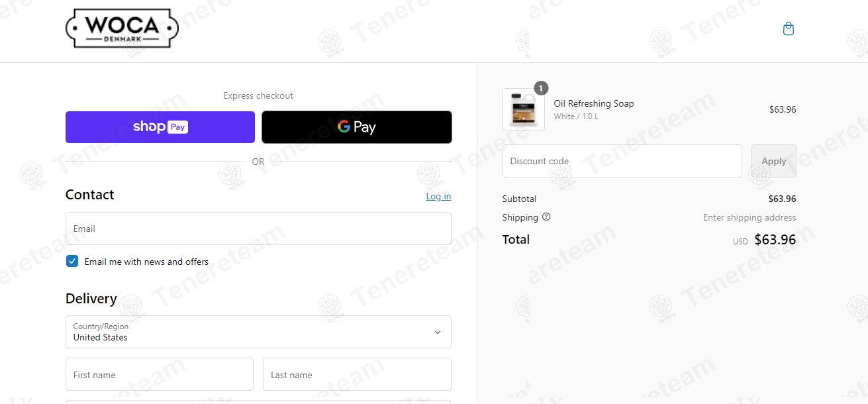
Task: Click the Google G logo on Pay button
Action: [x=344, y=126]
